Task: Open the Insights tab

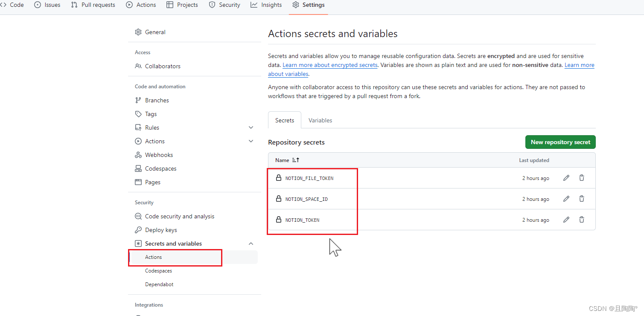Action: pyautogui.click(x=266, y=5)
